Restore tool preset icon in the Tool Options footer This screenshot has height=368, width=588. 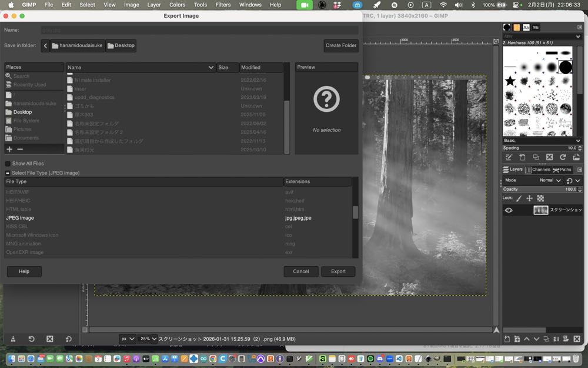(x=32, y=339)
